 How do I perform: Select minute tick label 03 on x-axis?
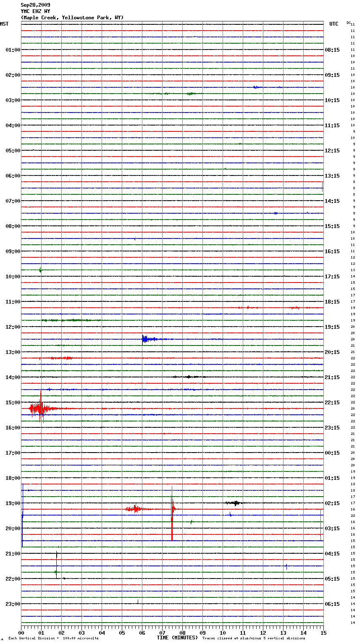[81, 633]
